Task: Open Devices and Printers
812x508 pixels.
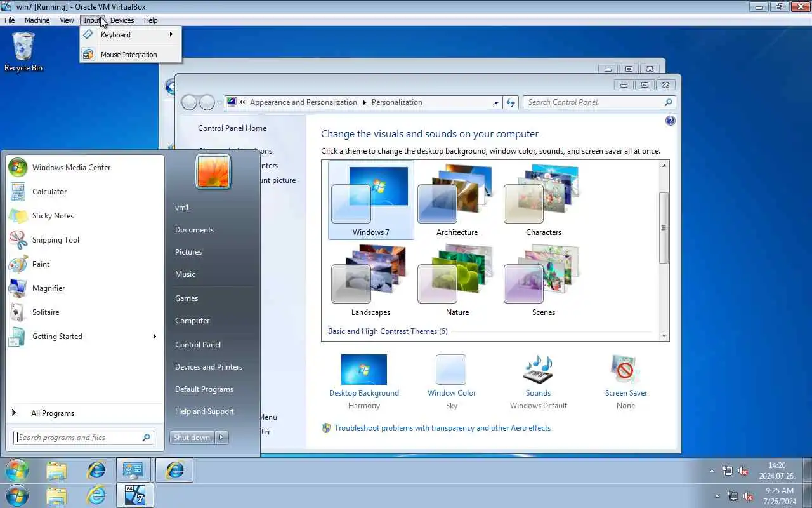Action: [x=209, y=367]
